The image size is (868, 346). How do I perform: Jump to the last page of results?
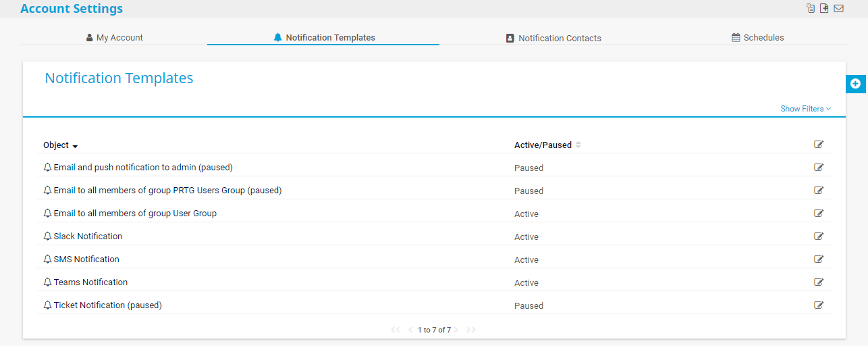click(470, 330)
